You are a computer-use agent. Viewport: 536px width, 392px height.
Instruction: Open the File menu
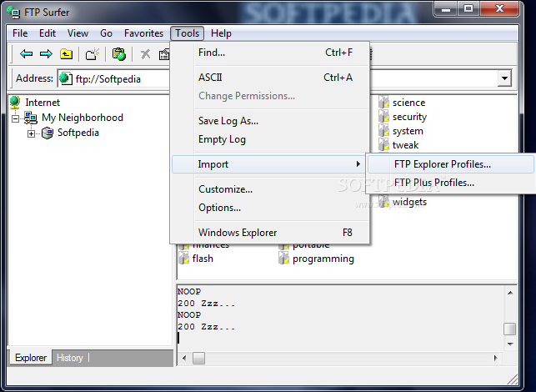pyautogui.click(x=20, y=33)
